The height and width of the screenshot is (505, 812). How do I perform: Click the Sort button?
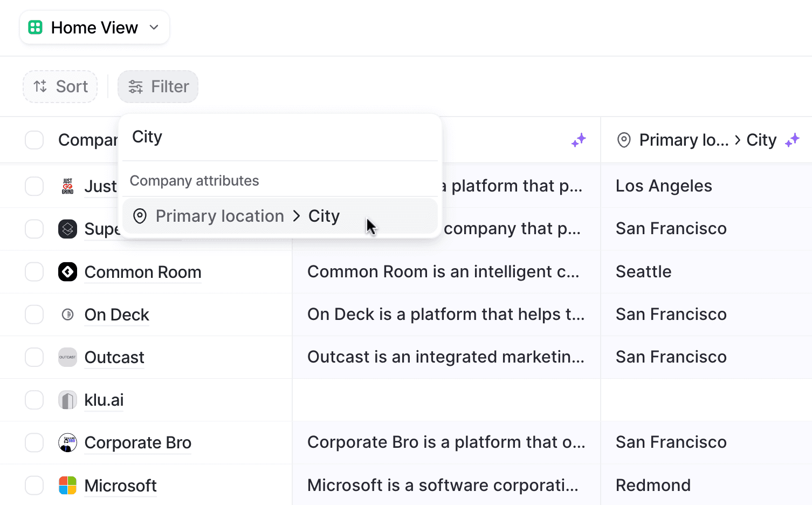60,86
